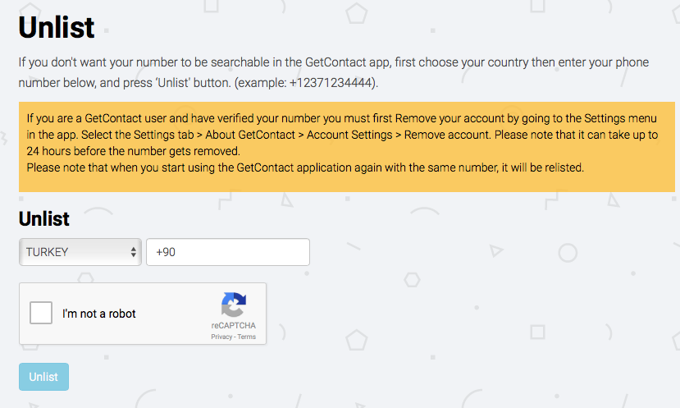Check the I'm not a robot checkbox

42,314
